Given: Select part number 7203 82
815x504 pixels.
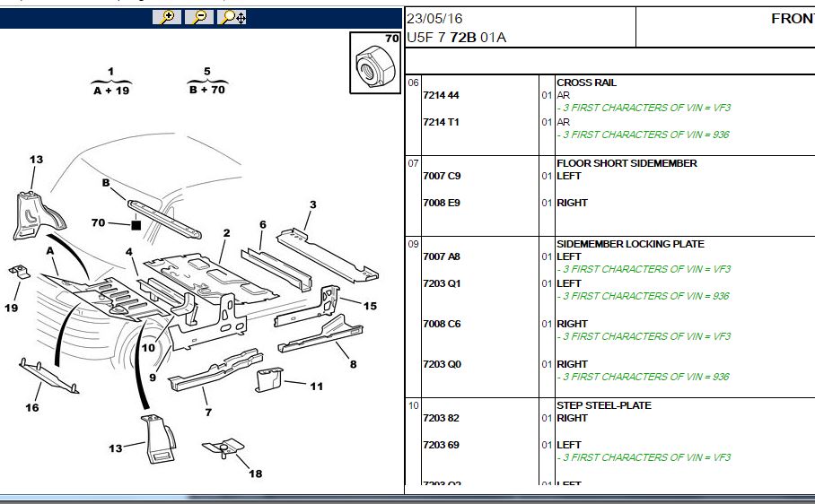Looking at the screenshot, I should (442, 418).
